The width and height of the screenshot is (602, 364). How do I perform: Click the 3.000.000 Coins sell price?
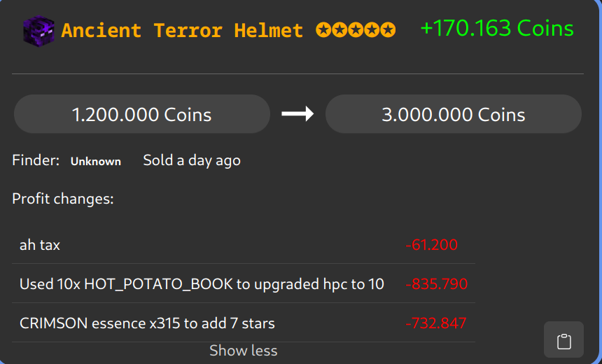pyautogui.click(x=453, y=114)
